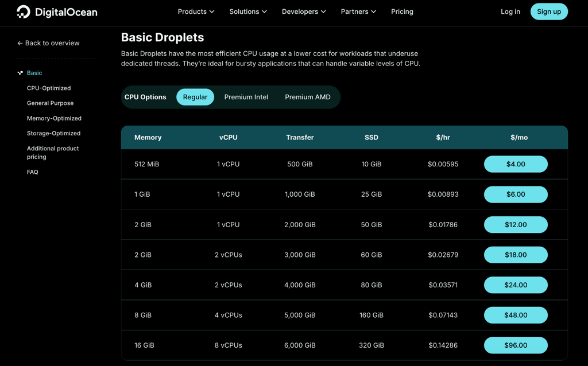Click the Transfer column header
Screen dimensions: 588x366
click(300, 138)
